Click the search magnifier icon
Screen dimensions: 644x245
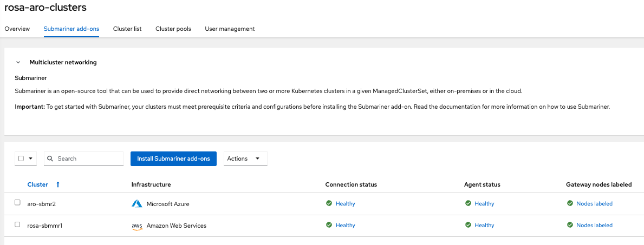click(50, 158)
